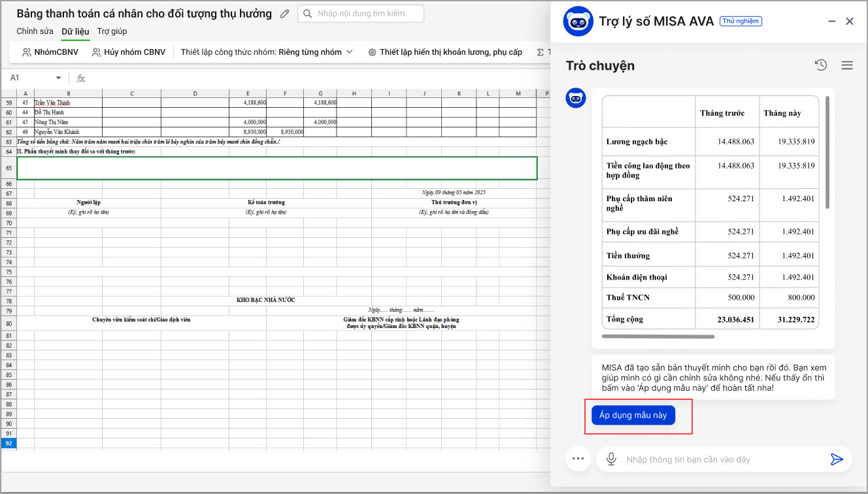Click the MISA AVA robot logo
The width and height of the screenshot is (868, 494).
pyautogui.click(x=578, y=22)
